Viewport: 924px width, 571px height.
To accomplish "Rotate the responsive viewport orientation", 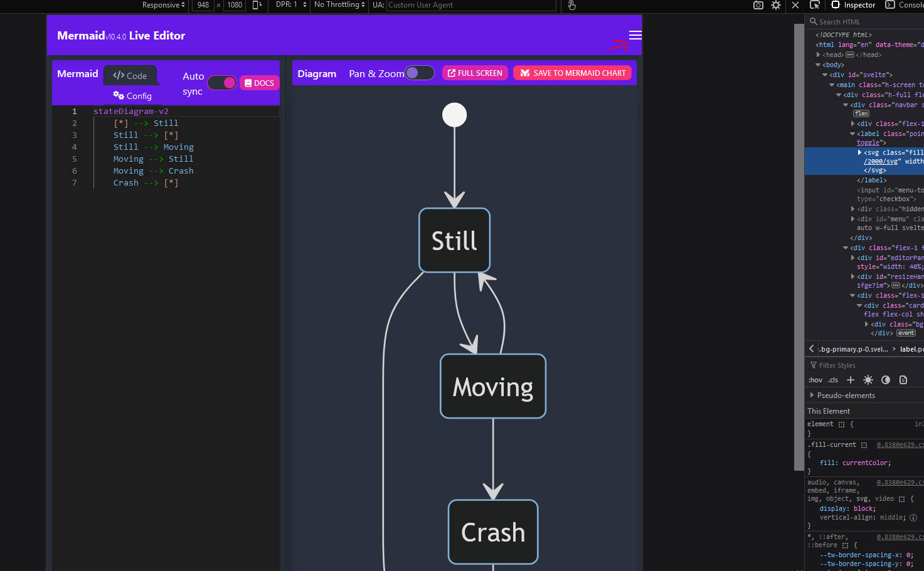I will pyautogui.click(x=257, y=5).
